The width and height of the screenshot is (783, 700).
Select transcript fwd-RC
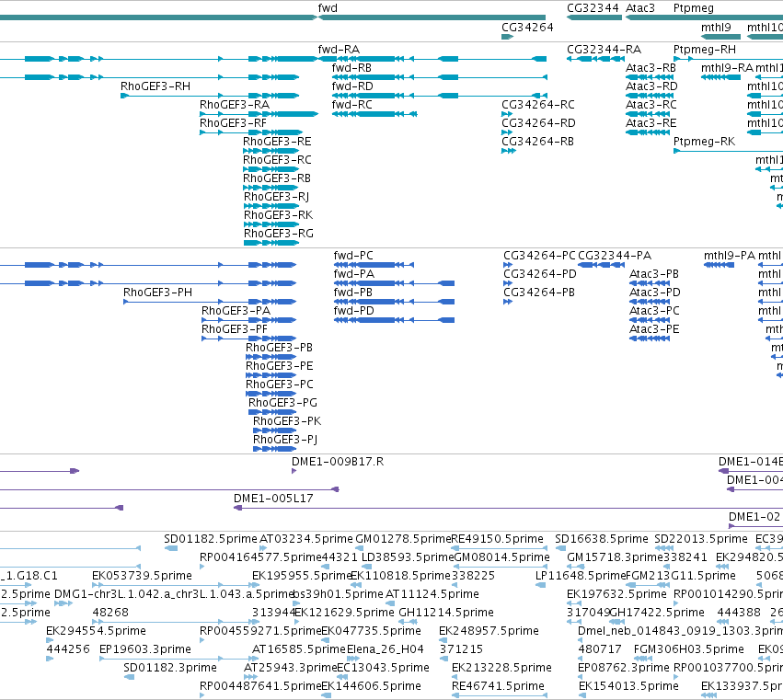[x=374, y=114]
